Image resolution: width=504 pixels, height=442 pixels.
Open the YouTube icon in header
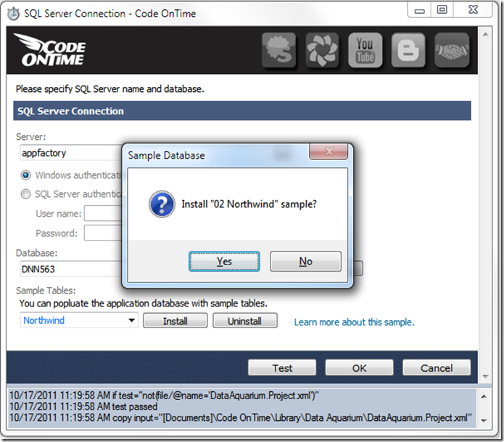click(365, 50)
